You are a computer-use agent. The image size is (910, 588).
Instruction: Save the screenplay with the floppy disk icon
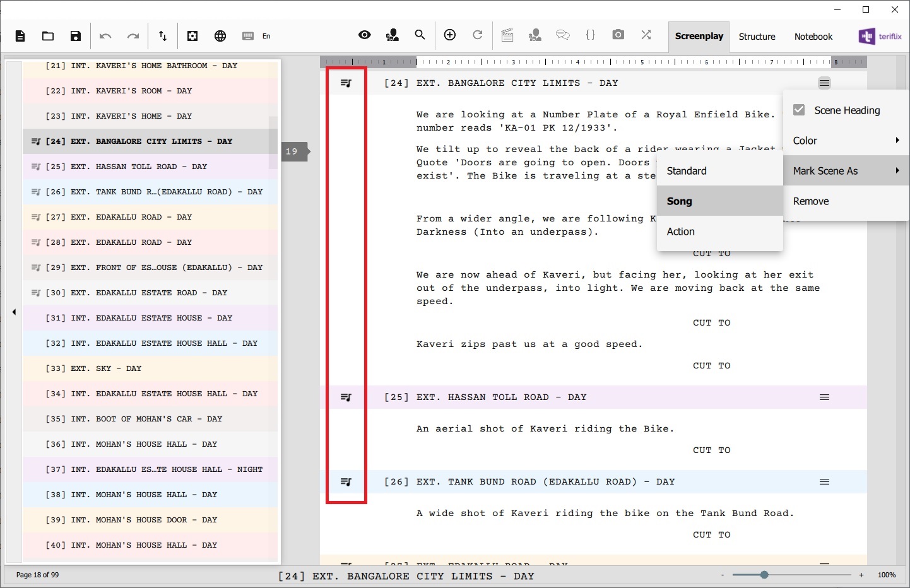pos(76,36)
